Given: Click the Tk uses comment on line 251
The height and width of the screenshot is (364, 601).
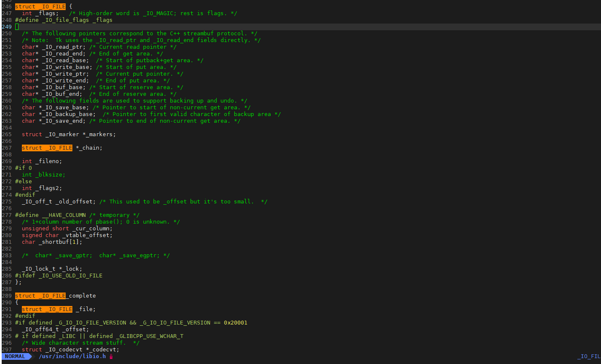Looking at the screenshot, I should pos(141,40).
